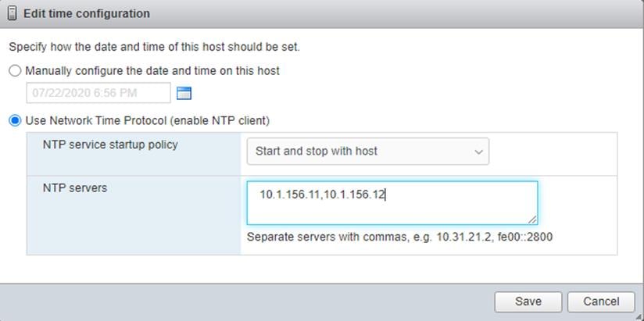The image size is (644, 321).
Task: Click the "NTP servers" row label
Action: [75, 188]
